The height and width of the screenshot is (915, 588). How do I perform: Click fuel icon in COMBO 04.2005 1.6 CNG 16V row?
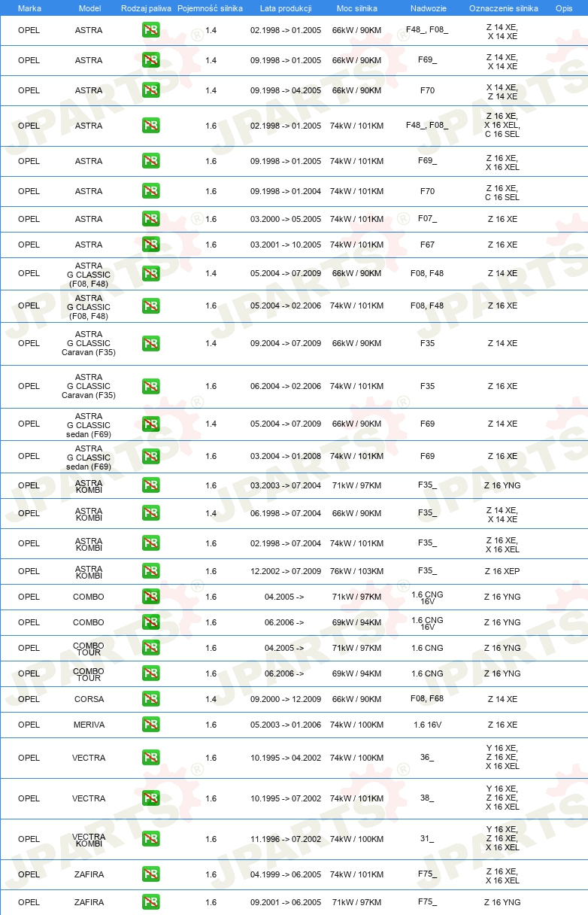click(151, 597)
